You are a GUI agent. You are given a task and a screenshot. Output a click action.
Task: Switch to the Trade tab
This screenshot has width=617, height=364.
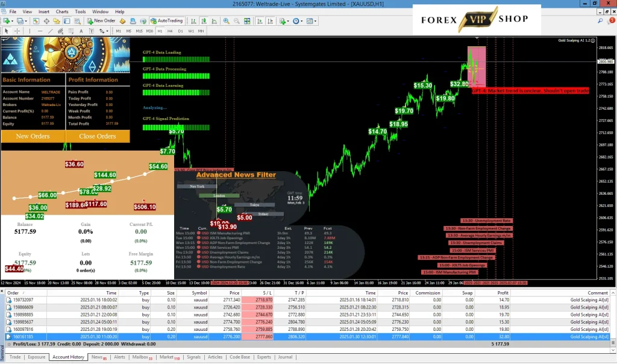coord(15,357)
